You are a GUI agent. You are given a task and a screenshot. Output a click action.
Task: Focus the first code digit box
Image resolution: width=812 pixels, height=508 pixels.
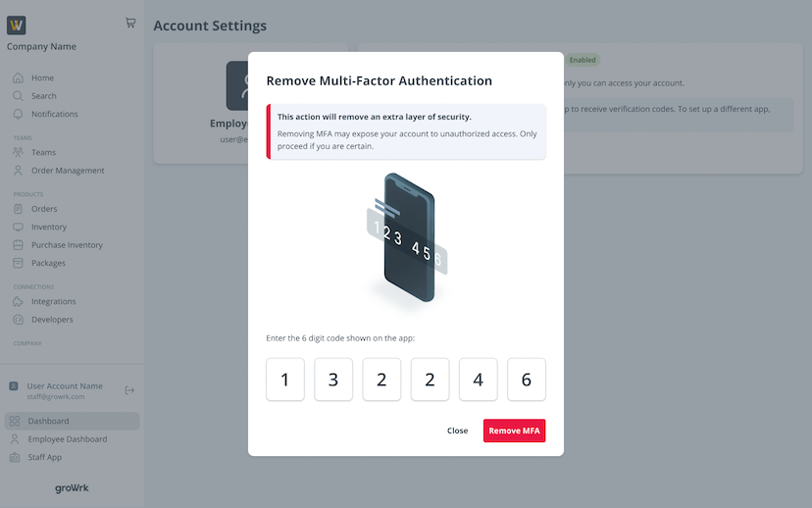click(x=285, y=380)
